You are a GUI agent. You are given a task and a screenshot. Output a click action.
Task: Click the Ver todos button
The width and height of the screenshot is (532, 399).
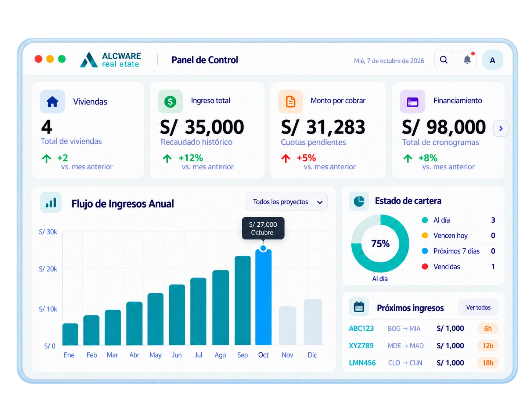coord(478,308)
